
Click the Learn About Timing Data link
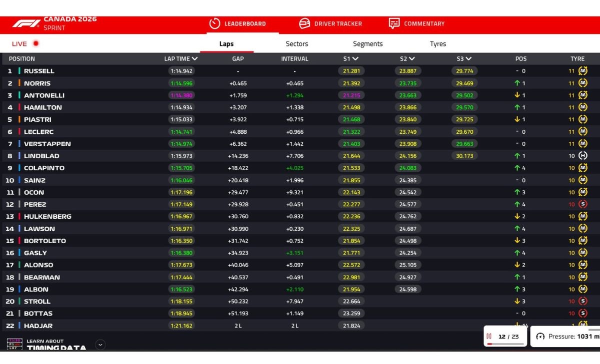56,345
